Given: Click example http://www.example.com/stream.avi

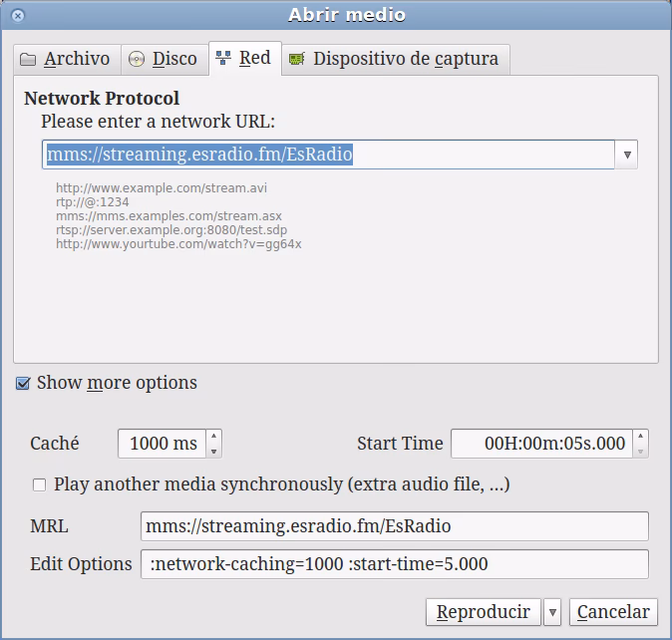Looking at the screenshot, I should coord(162,188).
